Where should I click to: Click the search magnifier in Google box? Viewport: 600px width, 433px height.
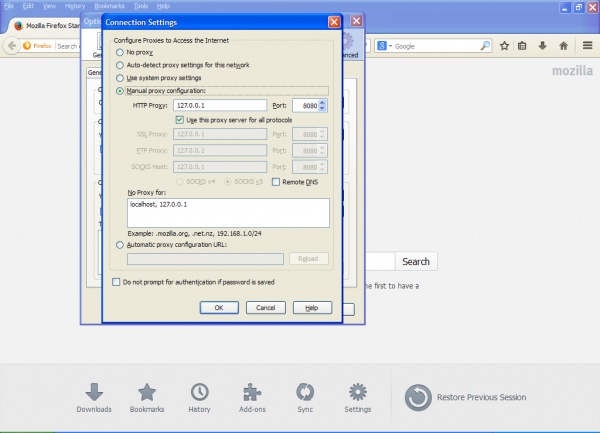(485, 46)
